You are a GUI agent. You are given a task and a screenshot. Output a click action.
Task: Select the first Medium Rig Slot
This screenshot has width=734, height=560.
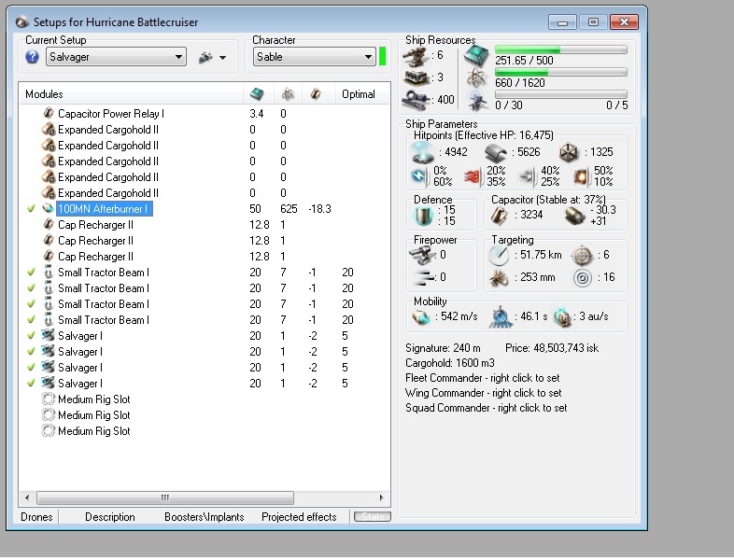93,399
